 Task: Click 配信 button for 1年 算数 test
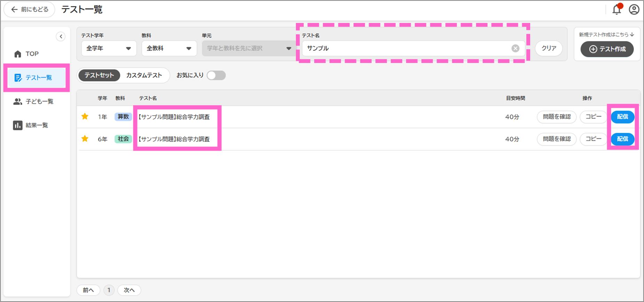coord(622,117)
